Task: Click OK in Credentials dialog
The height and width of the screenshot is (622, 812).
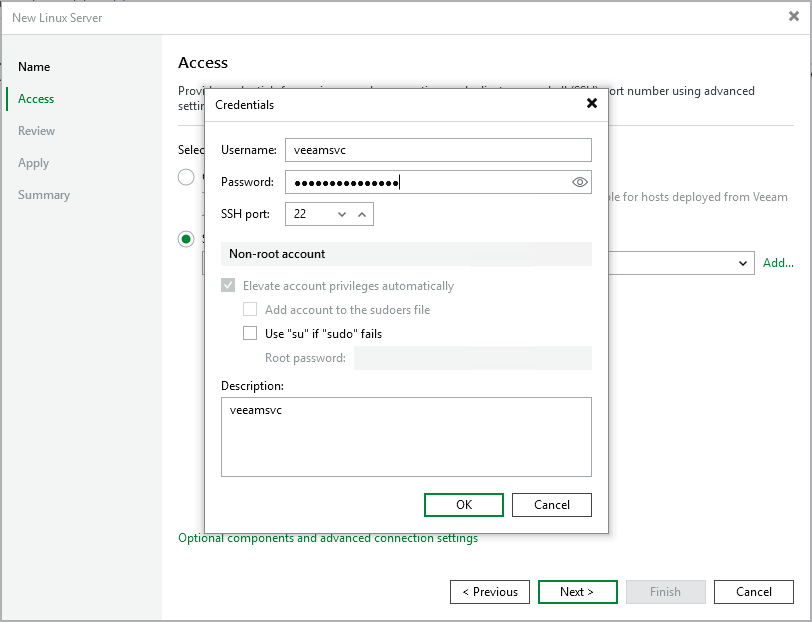Action: pyautogui.click(x=464, y=505)
